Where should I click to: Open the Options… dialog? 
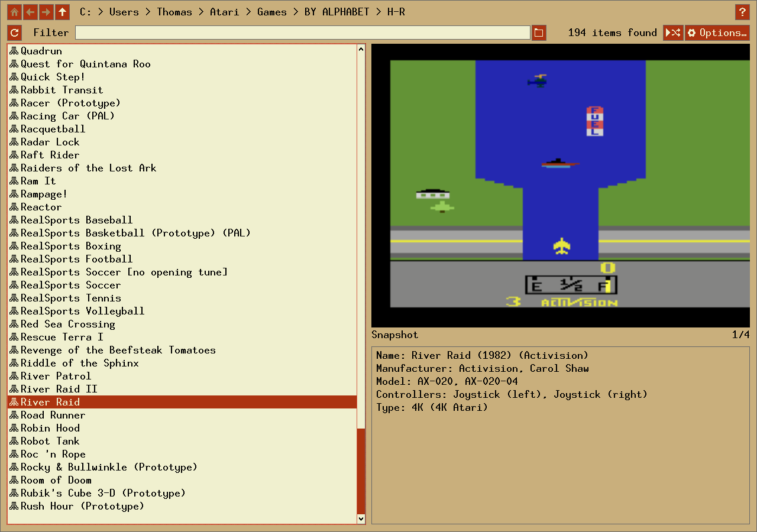pos(717,33)
